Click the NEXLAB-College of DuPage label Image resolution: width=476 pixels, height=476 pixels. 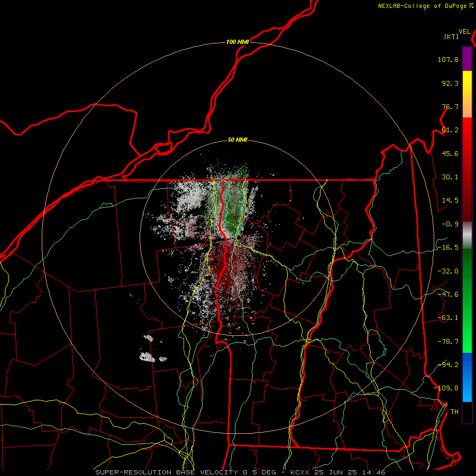point(423,6)
